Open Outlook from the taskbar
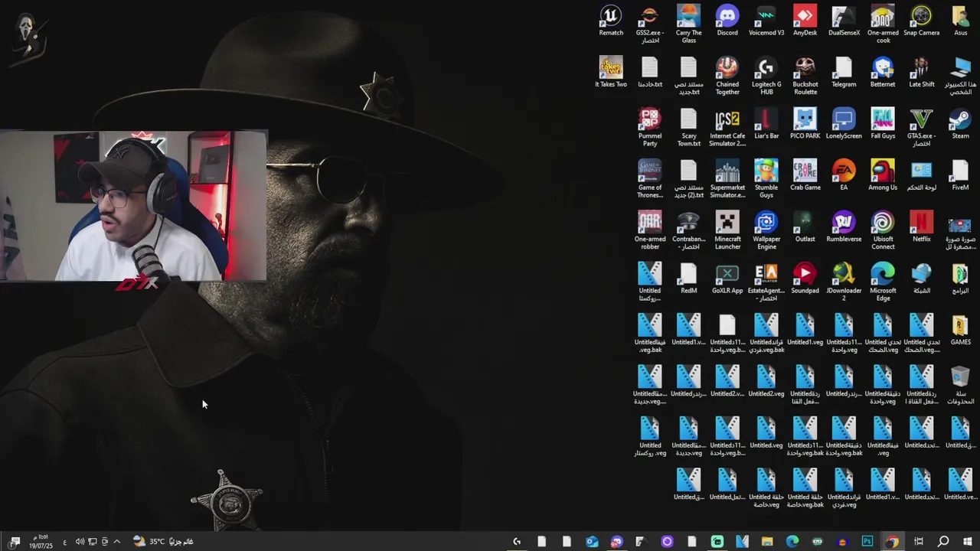This screenshot has height=551, width=980. (592, 541)
